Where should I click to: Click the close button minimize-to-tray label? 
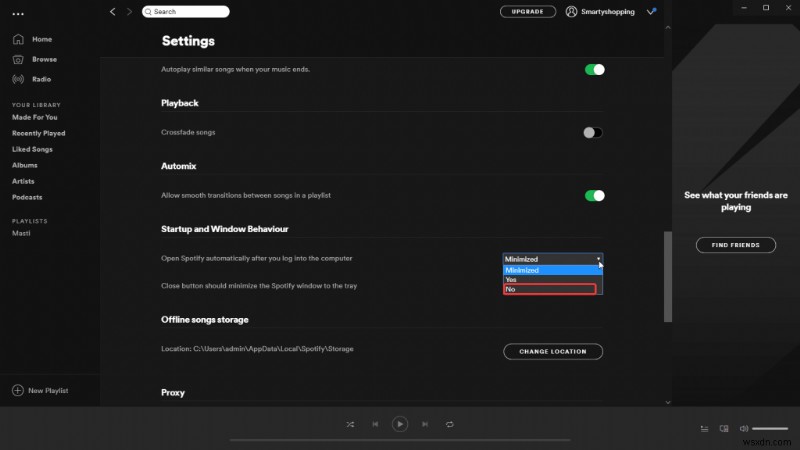coord(259,286)
